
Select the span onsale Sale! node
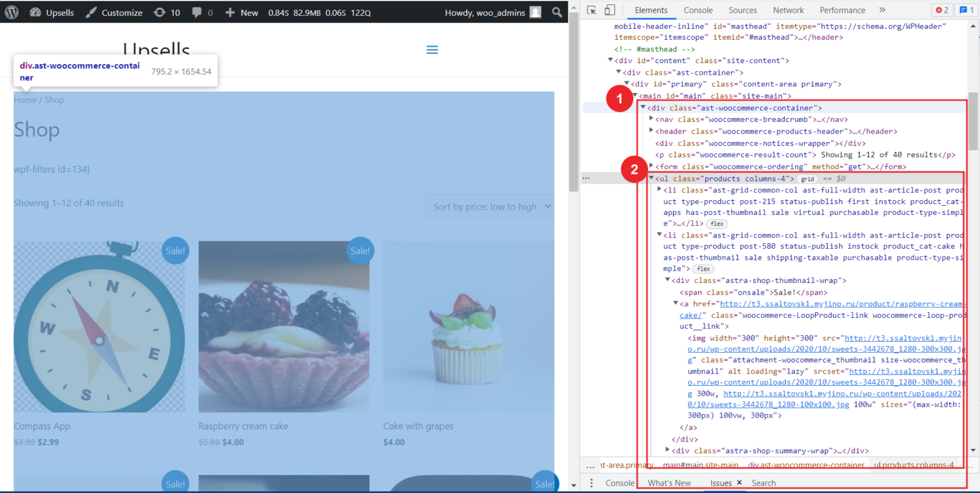(753, 292)
